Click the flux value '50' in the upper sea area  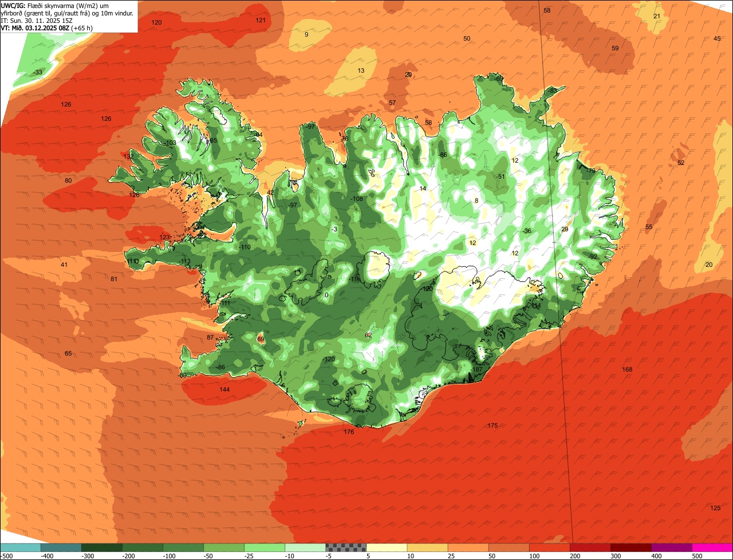point(467,38)
